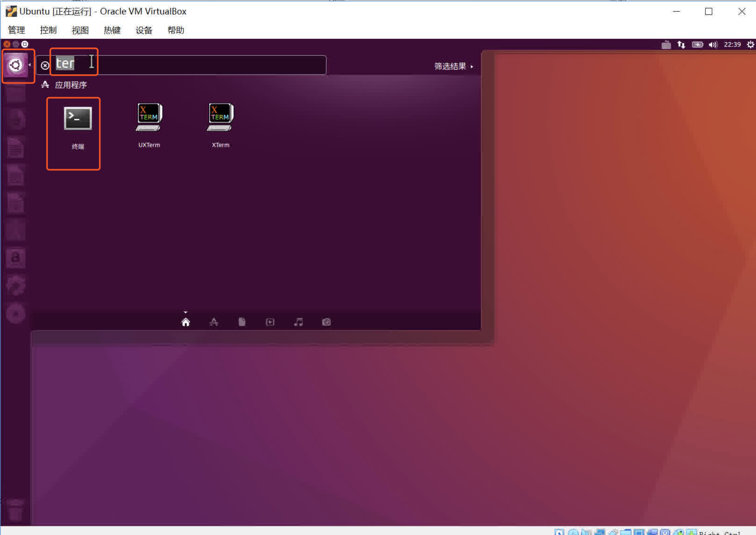Open the 管理 menu in VirtualBox

(x=16, y=30)
